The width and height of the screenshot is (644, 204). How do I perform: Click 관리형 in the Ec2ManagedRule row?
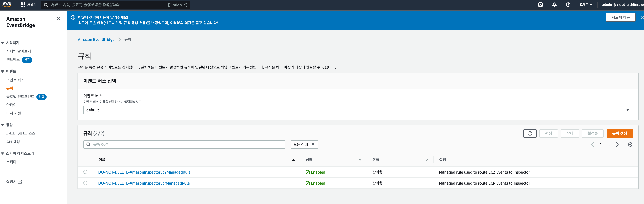pyautogui.click(x=377, y=172)
